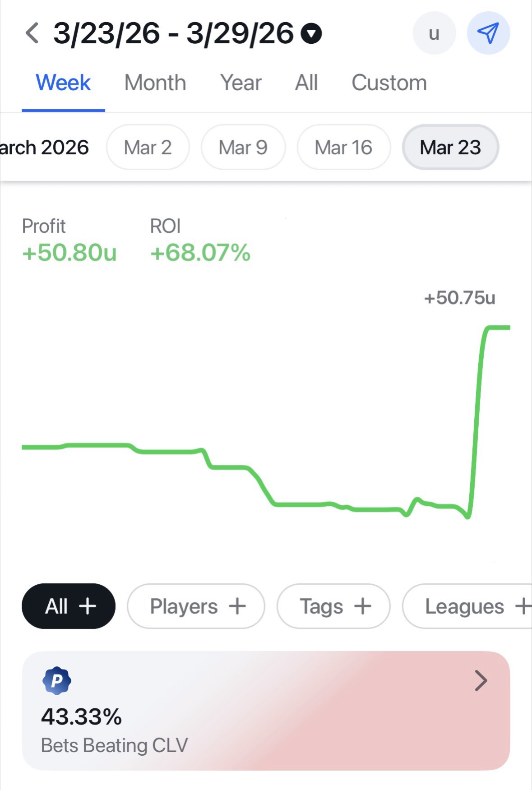This screenshot has height=790, width=532.
Task: Open the Year tab
Action: (241, 83)
